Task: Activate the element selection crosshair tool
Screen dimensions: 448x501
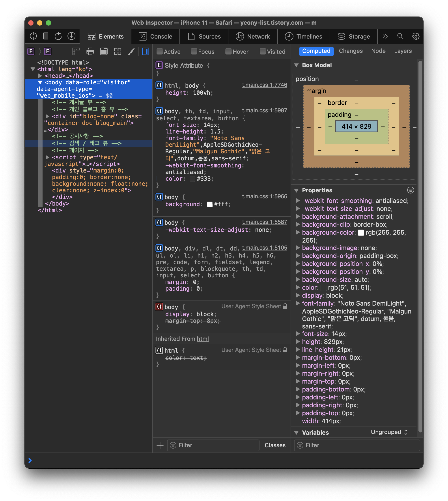Action: [33, 36]
